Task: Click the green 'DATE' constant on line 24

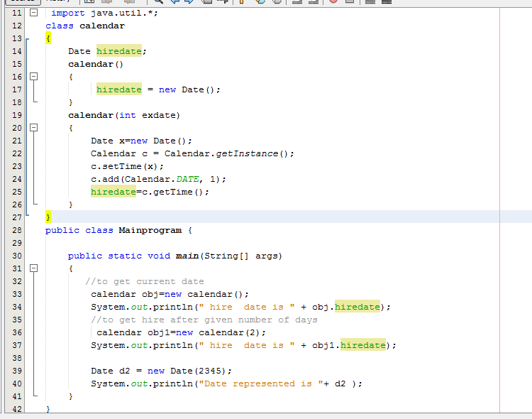Action: coord(187,179)
